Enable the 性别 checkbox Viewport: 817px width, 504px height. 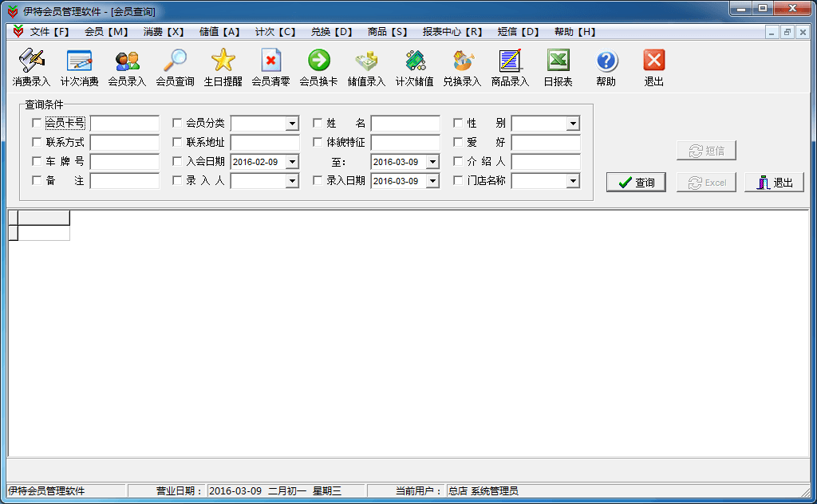tap(458, 123)
